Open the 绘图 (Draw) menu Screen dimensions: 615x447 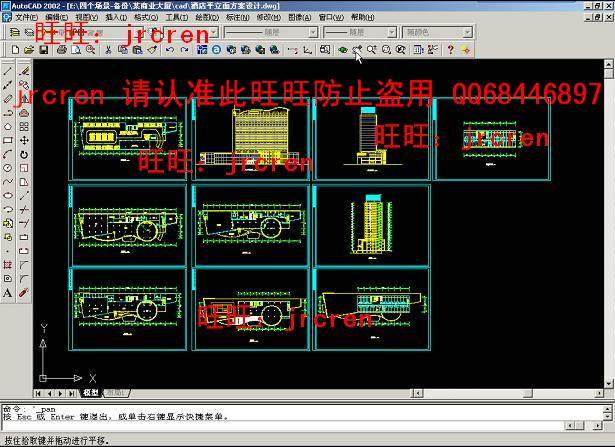[207, 17]
